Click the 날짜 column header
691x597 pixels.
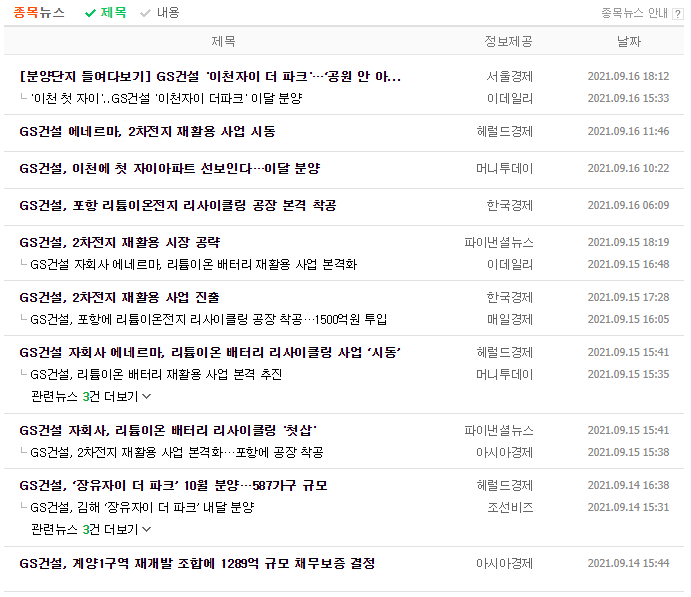click(628, 41)
